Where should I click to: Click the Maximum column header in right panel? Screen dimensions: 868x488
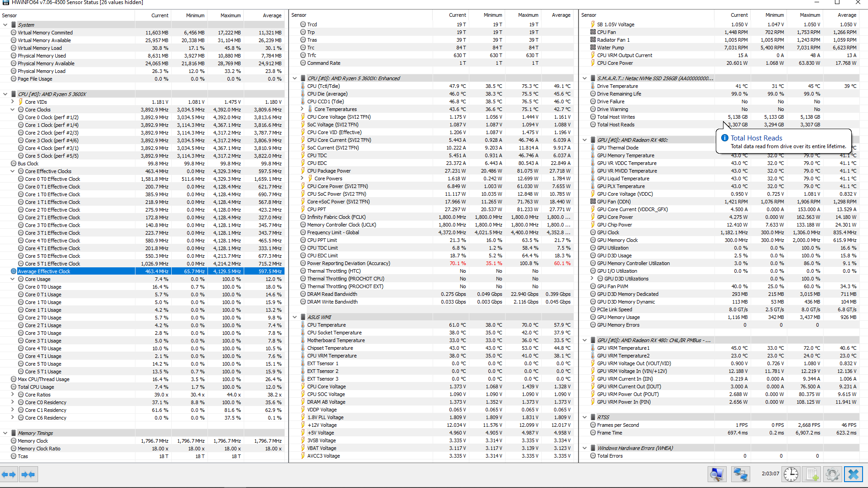point(805,15)
